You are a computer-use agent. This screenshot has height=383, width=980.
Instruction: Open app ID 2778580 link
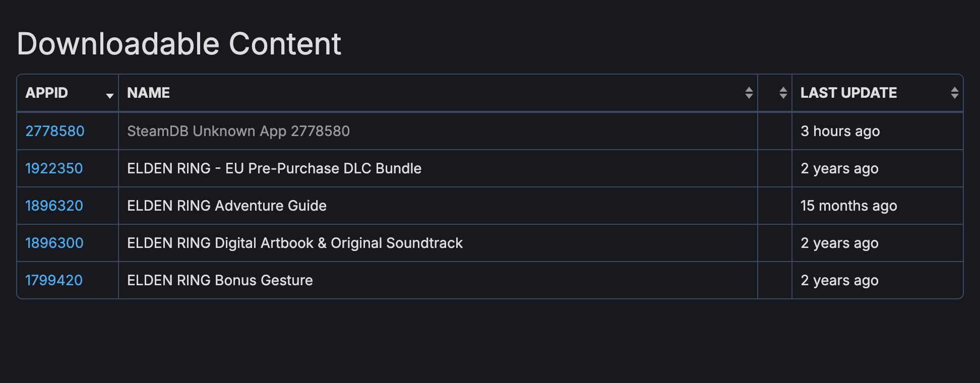tap(55, 131)
